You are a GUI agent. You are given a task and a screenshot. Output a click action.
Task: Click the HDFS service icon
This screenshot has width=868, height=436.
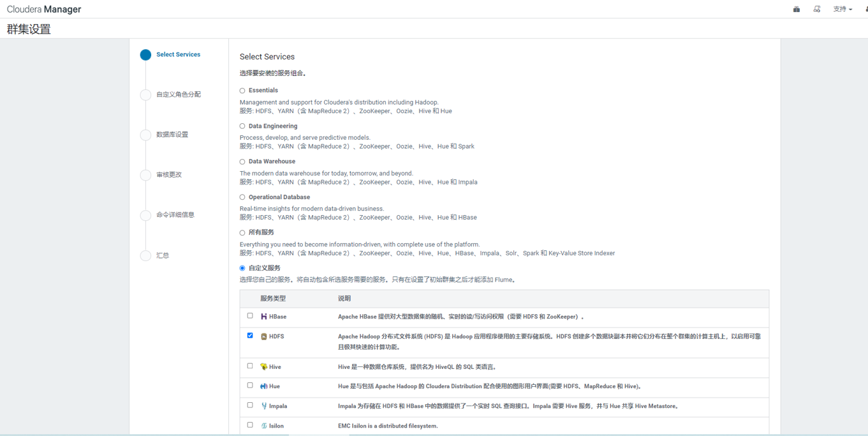[264, 336]
